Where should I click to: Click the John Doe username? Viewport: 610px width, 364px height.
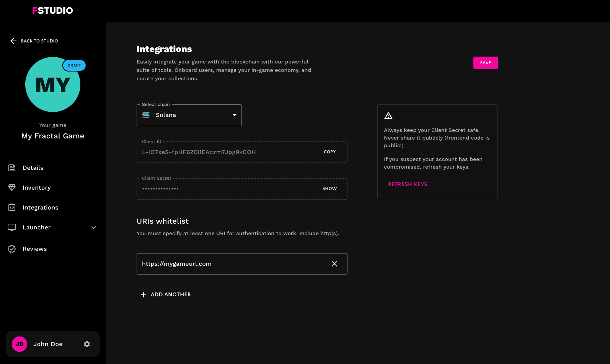(x=48, y=344)
